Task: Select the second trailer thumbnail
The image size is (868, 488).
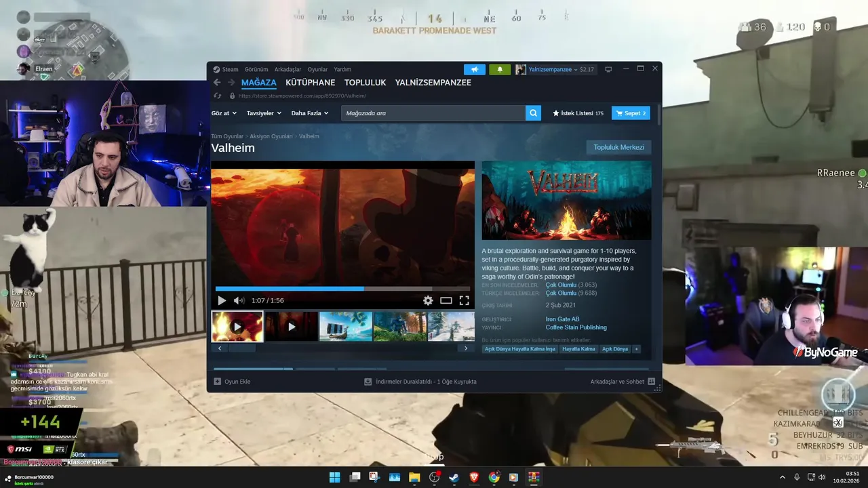Action: pyautogui.click(x=292, y=326)
